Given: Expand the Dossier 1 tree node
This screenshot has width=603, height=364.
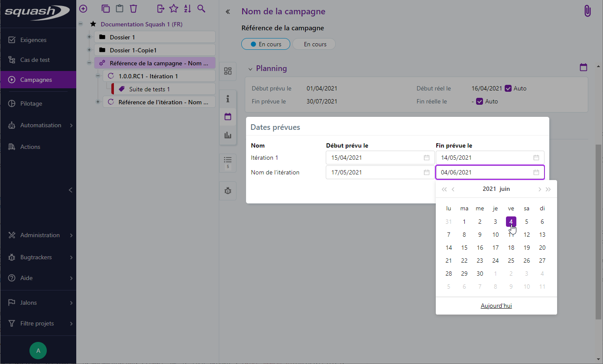Looking at the screenshot, I should tap(89, 37).
